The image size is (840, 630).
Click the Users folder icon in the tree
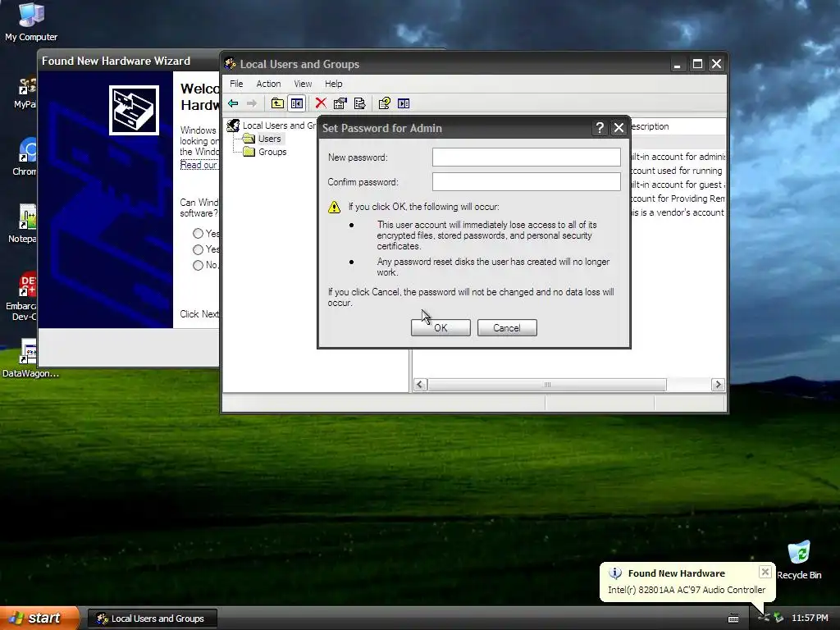(249, 139)
